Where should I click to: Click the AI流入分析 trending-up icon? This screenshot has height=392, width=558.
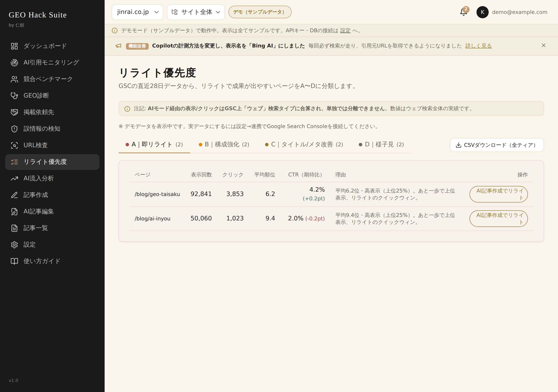click(x=14, y=179)
